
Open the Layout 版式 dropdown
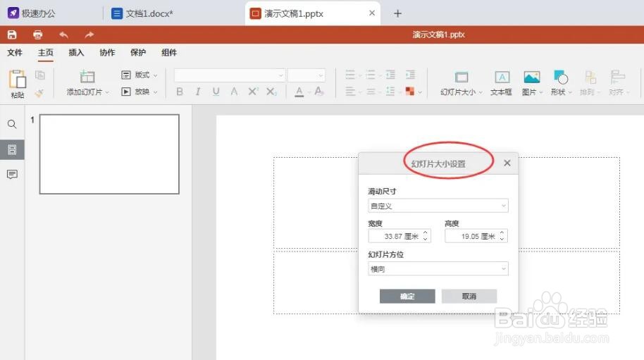click(x=140, y=75)
